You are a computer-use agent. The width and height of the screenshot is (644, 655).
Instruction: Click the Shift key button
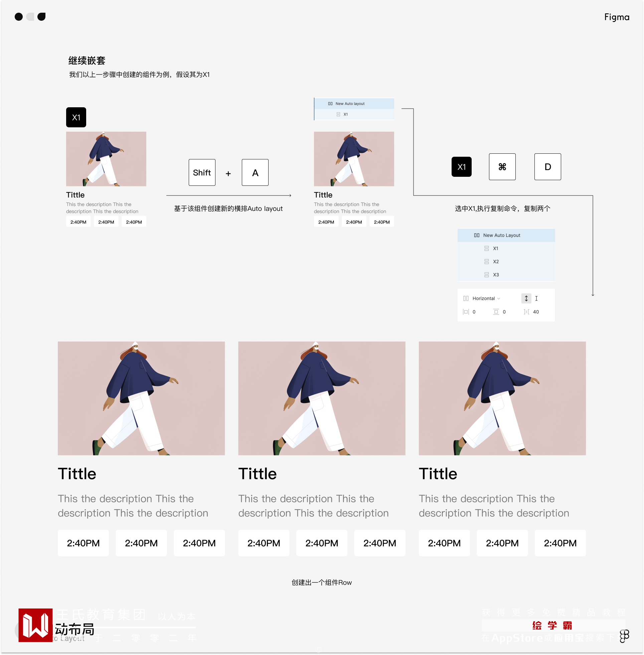coord(202,172)
